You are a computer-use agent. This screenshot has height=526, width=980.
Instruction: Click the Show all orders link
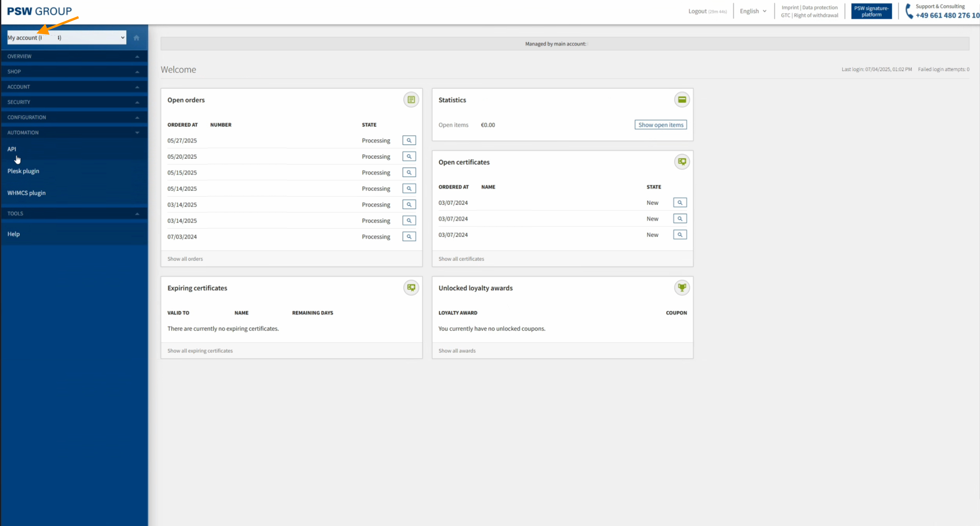click(185, 259)
